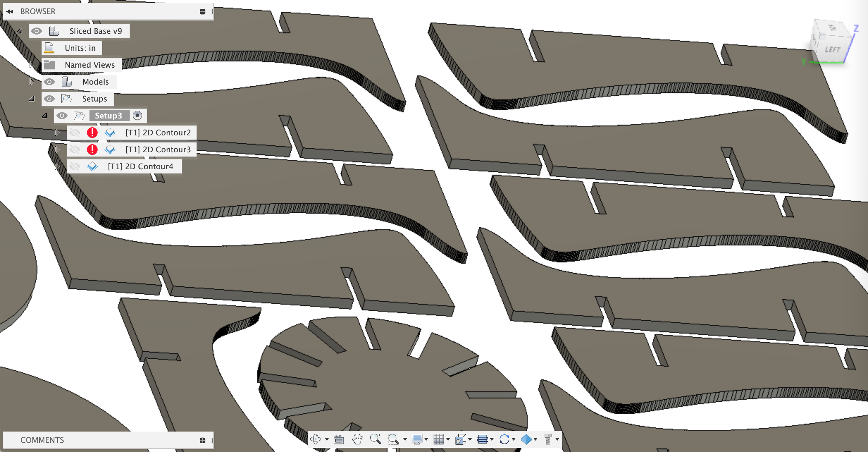This screenshot has height=452, width=868.
Task: Click the radio indicator next to Setup3
Action: 137,115
